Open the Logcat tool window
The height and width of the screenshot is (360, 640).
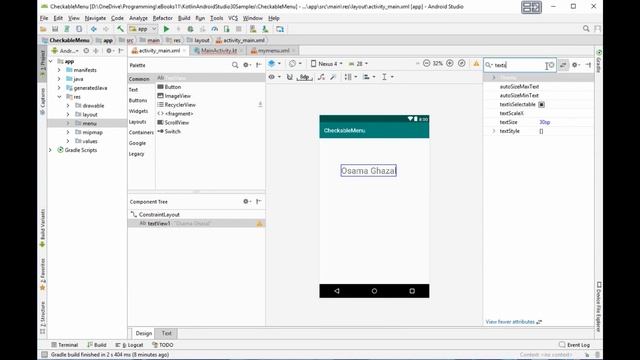(129, 345)
